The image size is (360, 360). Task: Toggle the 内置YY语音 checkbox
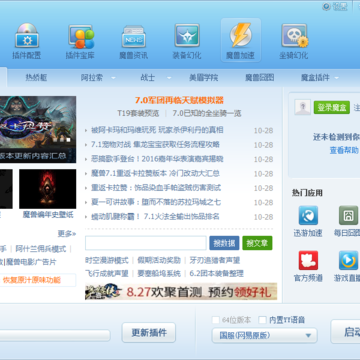click(263, 320)
